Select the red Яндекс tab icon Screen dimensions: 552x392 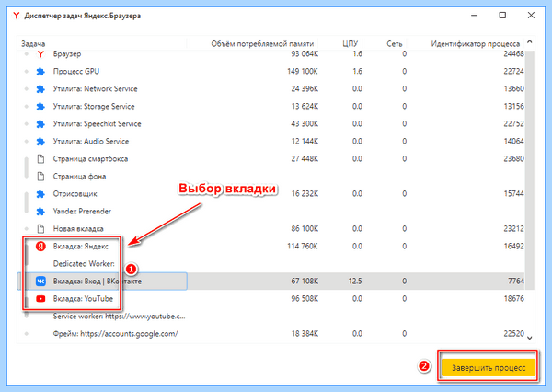pyautogui.click(x=40, y=247)
